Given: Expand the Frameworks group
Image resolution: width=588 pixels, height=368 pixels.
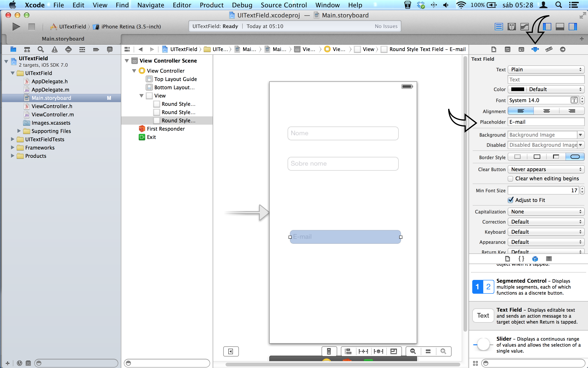Looking at the screenshot, I should coord(12,147).
